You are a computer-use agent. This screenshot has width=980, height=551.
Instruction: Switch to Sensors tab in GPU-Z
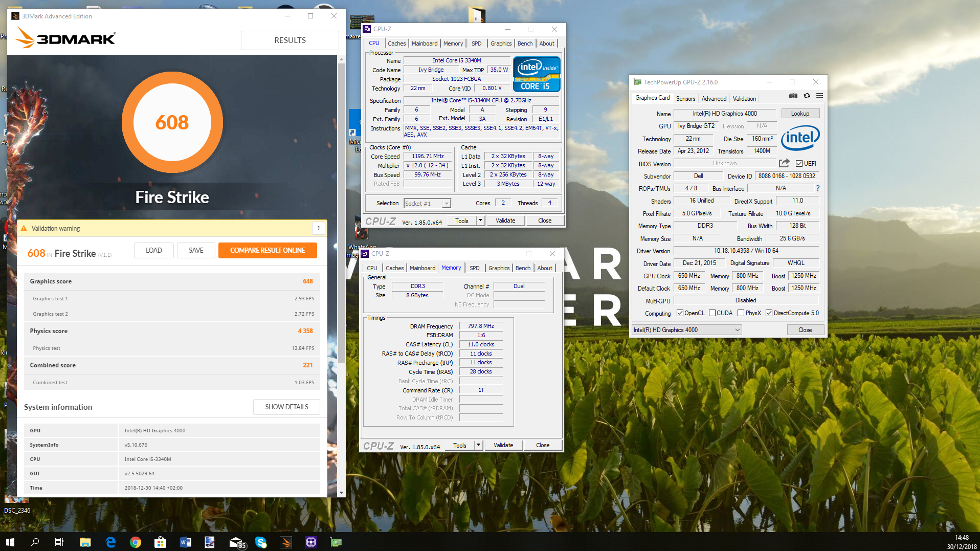pyautogui.click(x=685, y=99)
